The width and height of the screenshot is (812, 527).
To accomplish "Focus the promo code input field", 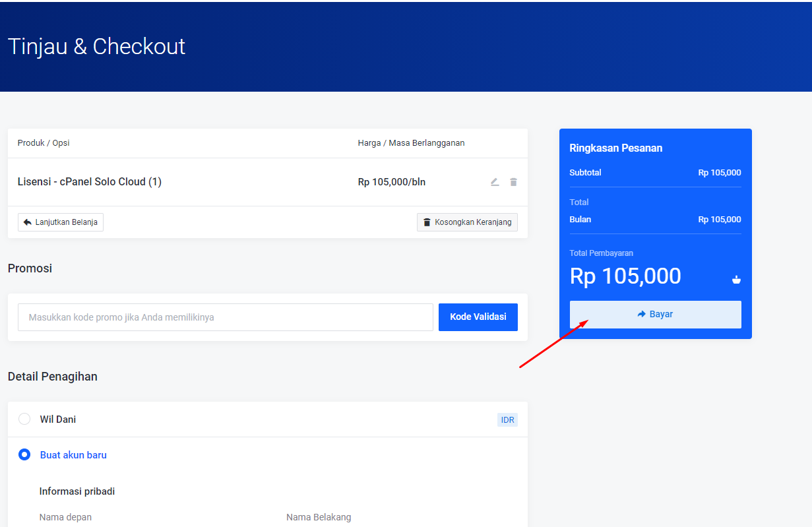I will [225, 317].
